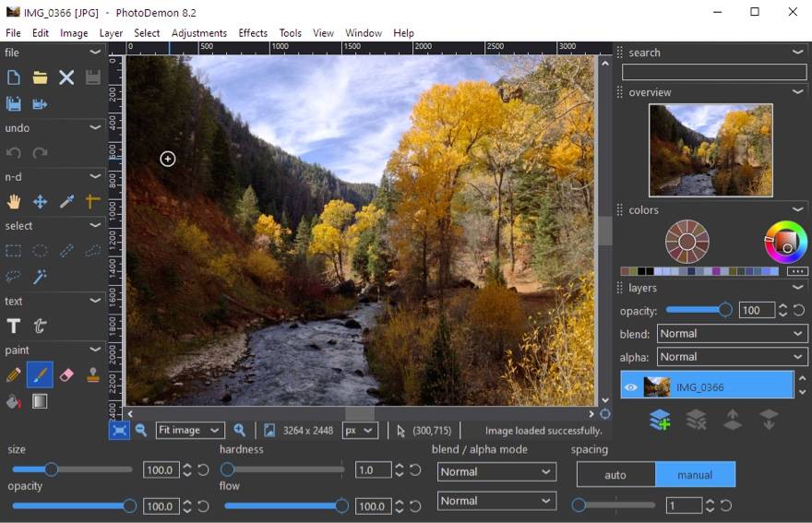Click the Save as icon
Viewport: 812px width, 523px height.
40,104
